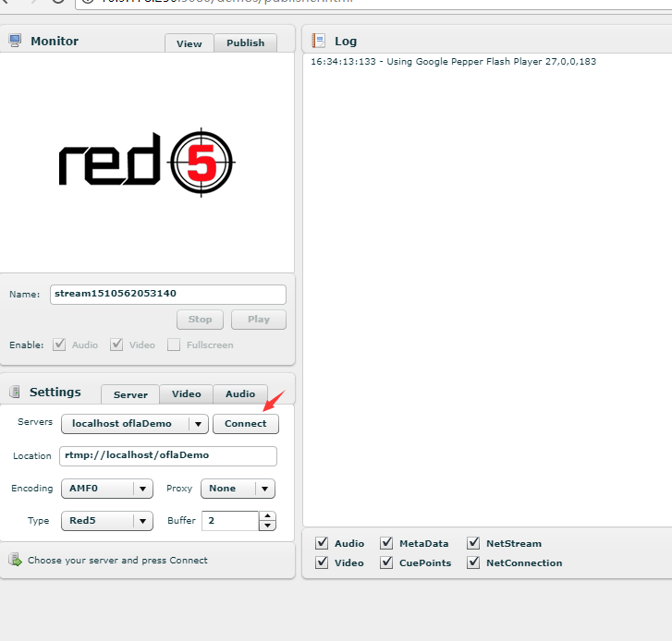Toggle the Audio log filter checkbox
This screenshot has height=641, width=672.
click(x=322, y=543)
